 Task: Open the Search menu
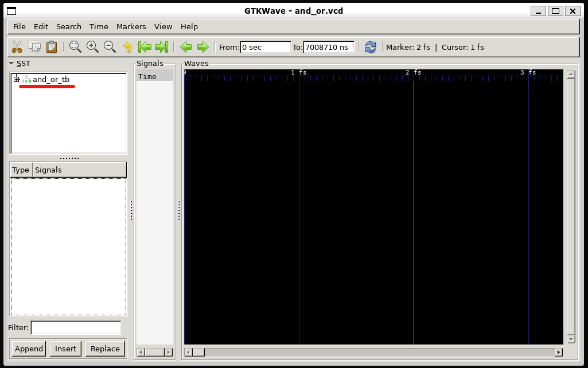click(x=69, y=26)
